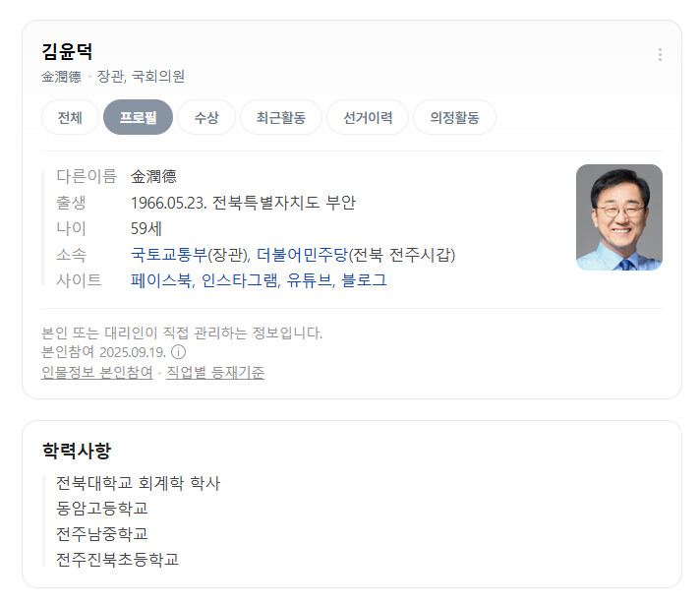The width and height of the screenshot is (700, 605).
Task: Click the 학력사항 section heading
Action: (77, 451)
